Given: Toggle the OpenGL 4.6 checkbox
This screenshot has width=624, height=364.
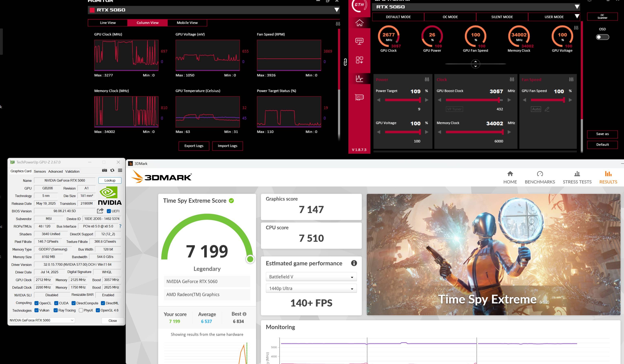Looking at the screenshot, I should tap(98, 310).
